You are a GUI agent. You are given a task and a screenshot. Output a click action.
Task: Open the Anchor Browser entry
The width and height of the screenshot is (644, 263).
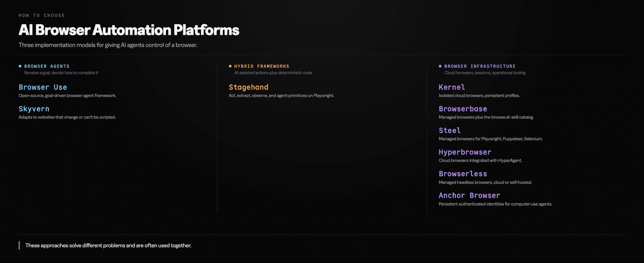click(469, 195)
